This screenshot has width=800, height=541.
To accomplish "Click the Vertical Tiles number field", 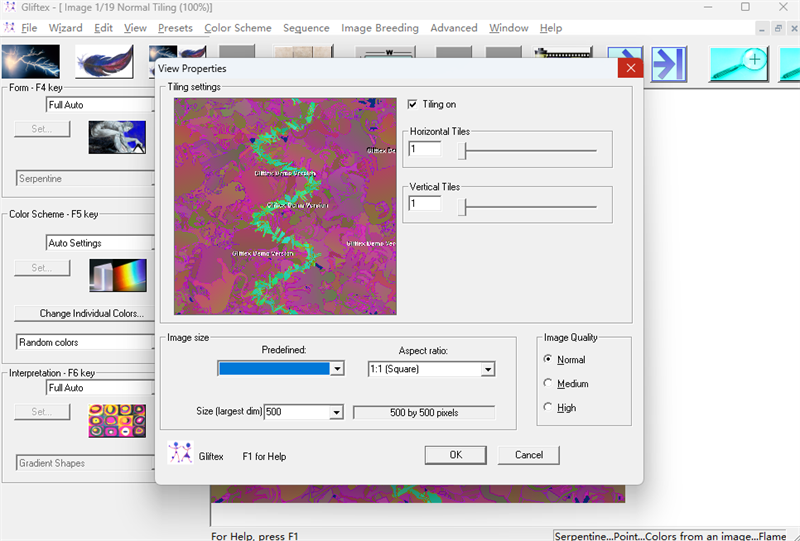I will pos(424,204).
